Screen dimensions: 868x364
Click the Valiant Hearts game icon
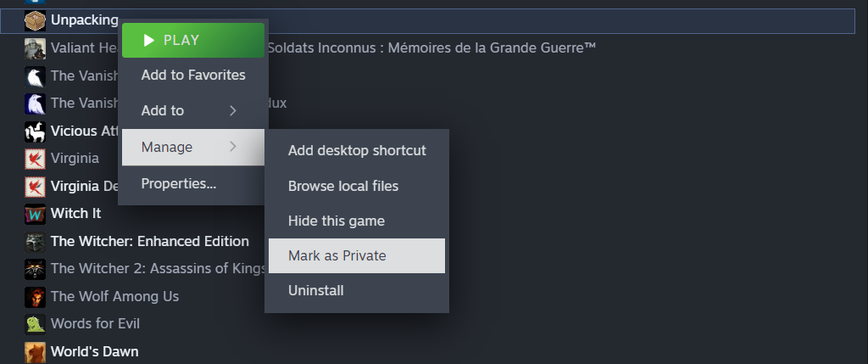35,48
